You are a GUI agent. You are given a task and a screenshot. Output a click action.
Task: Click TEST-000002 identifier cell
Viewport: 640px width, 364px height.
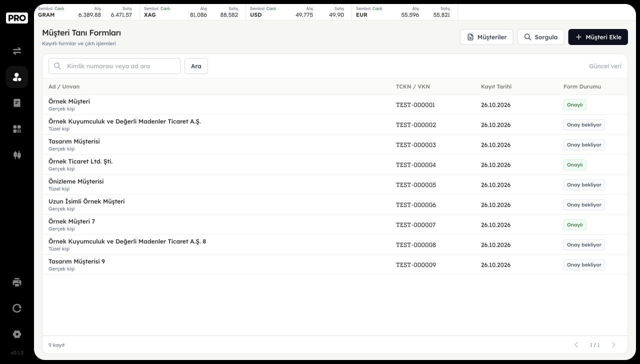click(x=416, y=125)
